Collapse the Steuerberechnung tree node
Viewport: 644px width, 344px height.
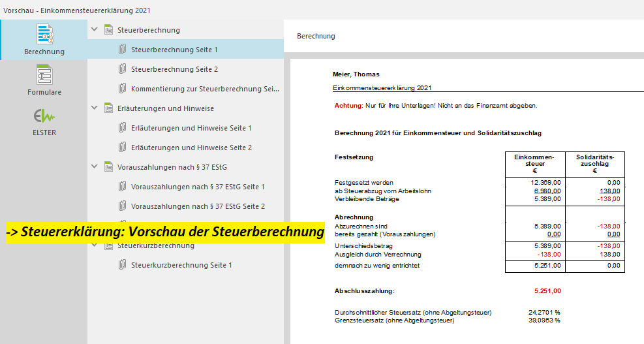[x=95, y=30]
